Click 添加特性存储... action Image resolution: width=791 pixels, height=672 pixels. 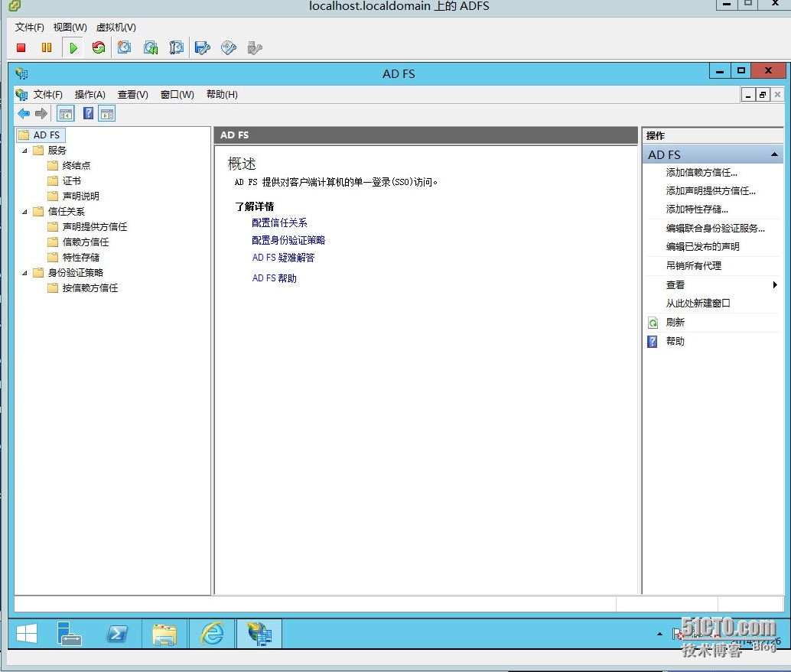coord(697,209)
